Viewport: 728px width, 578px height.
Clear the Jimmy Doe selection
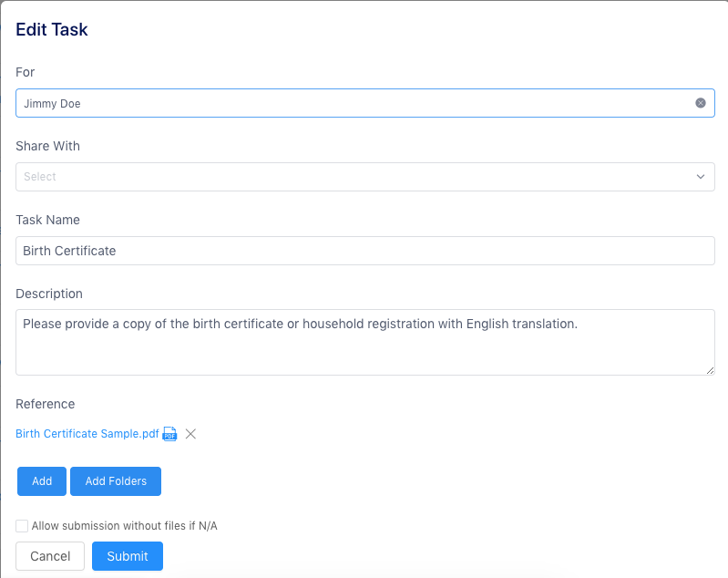701,103
